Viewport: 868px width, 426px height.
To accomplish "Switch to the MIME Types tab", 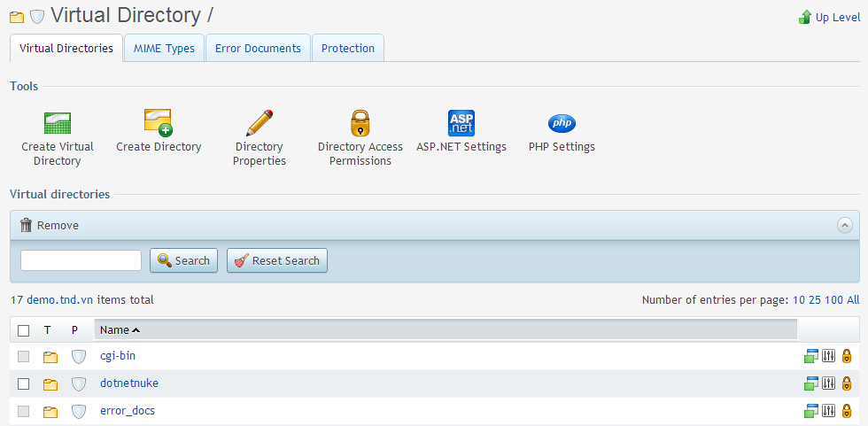I will [165, 48].
